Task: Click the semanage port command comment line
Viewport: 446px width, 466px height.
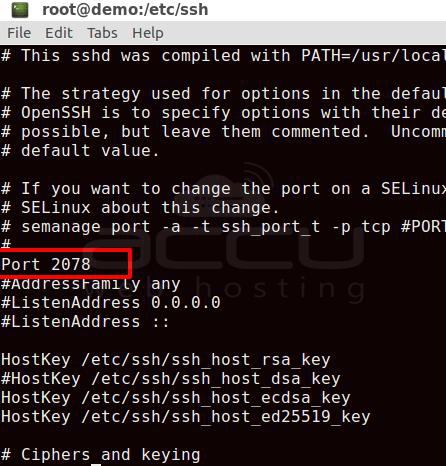Action: (223, 227)
